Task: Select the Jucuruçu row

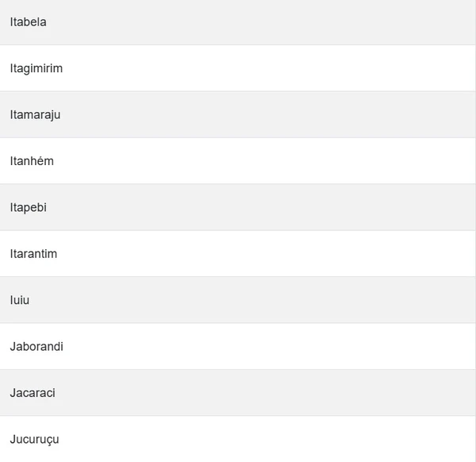Action: 238,439
